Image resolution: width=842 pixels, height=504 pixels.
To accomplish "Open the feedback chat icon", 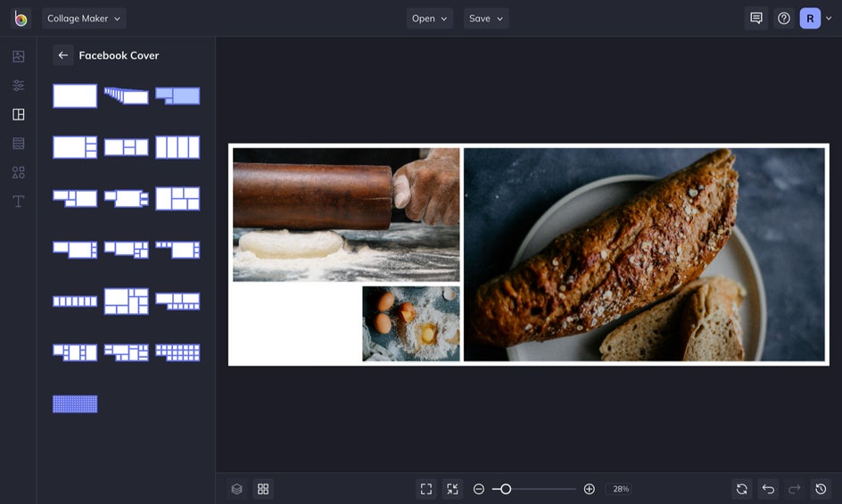I will [x=755, y=19].
